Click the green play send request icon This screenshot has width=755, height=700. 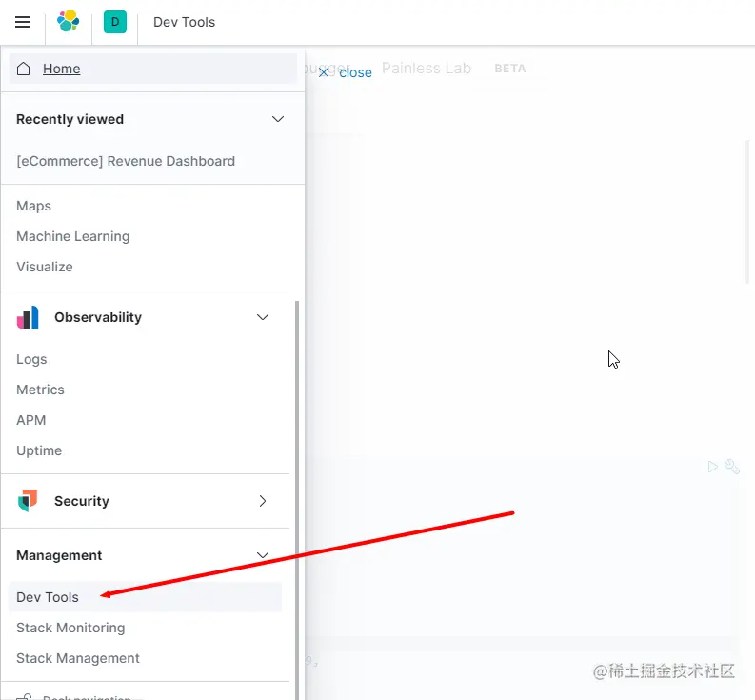tap(712, 467)
